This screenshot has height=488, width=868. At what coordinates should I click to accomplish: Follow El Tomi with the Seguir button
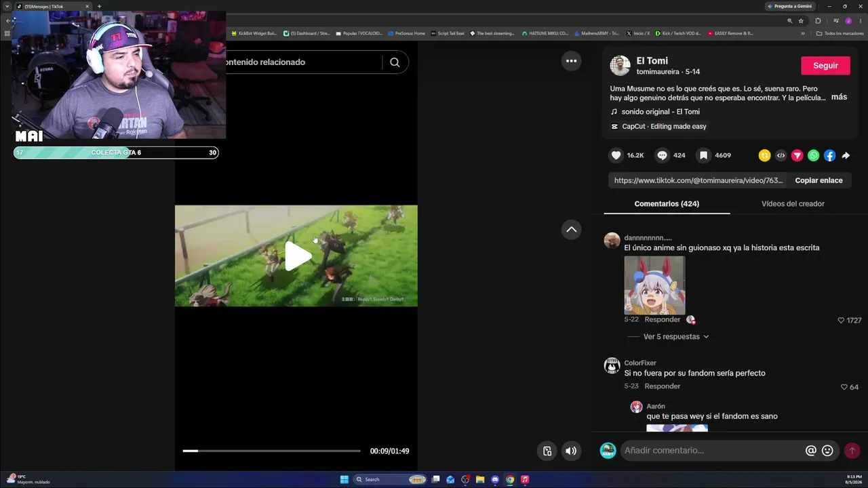pyautogui.click(x=825, y=65)
